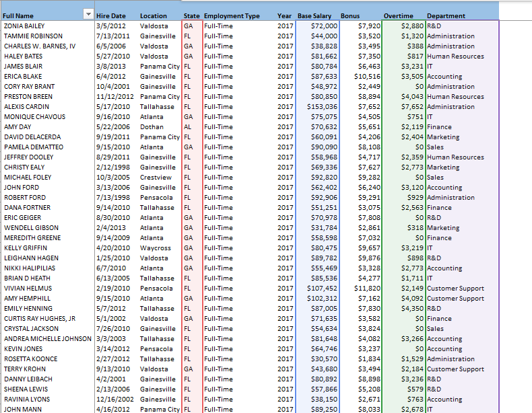Select ROBERT FORD's Pensacola location cell
The width and height of the screenshot is (532, 413).
pyautogui.click(x=156, y=198)
